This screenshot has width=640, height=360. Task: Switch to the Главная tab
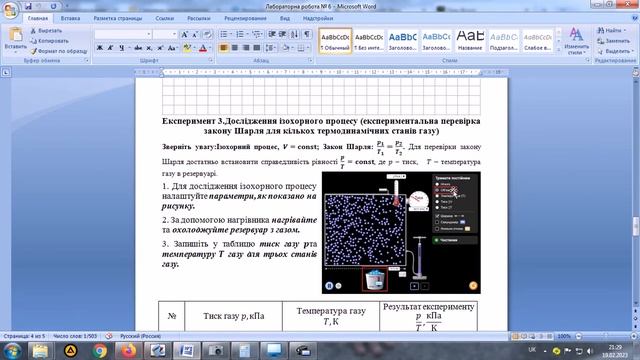coord(38,18)
